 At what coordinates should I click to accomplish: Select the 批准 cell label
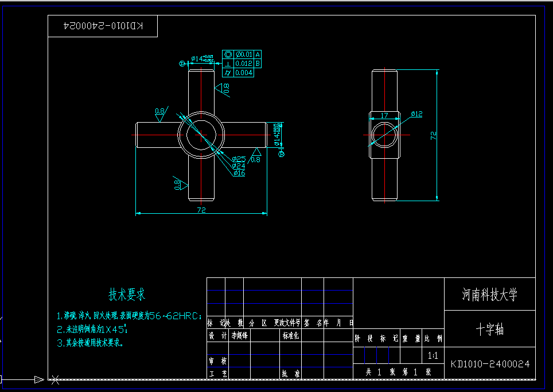pyautogui.click(x=291, y=374)
